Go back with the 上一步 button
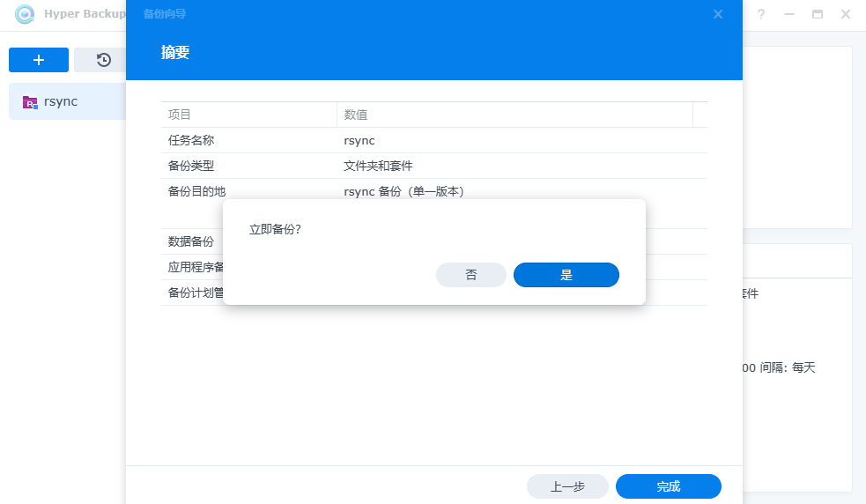 567,486
